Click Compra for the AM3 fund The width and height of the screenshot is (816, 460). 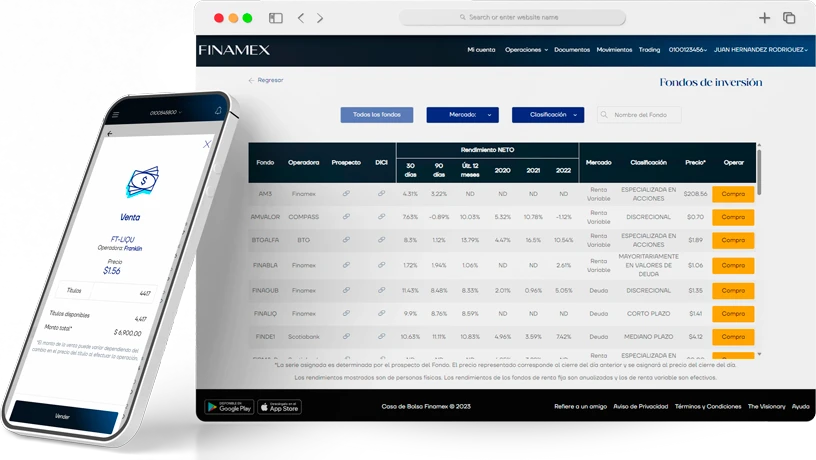(733, 194)
